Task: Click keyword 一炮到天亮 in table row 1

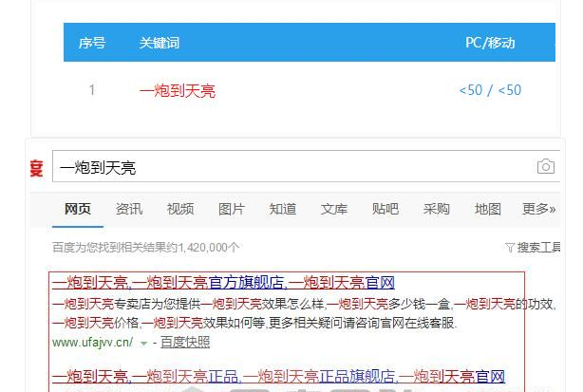Action: (x=178, y=91)
